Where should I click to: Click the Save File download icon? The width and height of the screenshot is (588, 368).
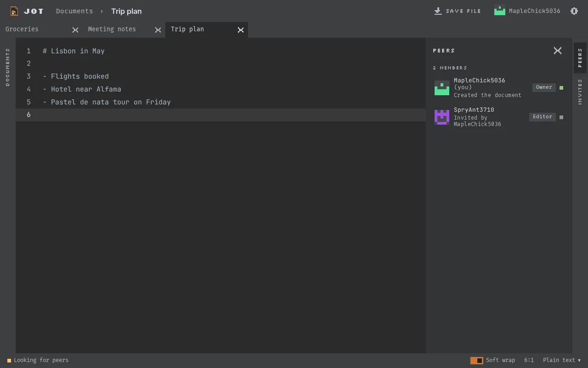click(438, 11)
